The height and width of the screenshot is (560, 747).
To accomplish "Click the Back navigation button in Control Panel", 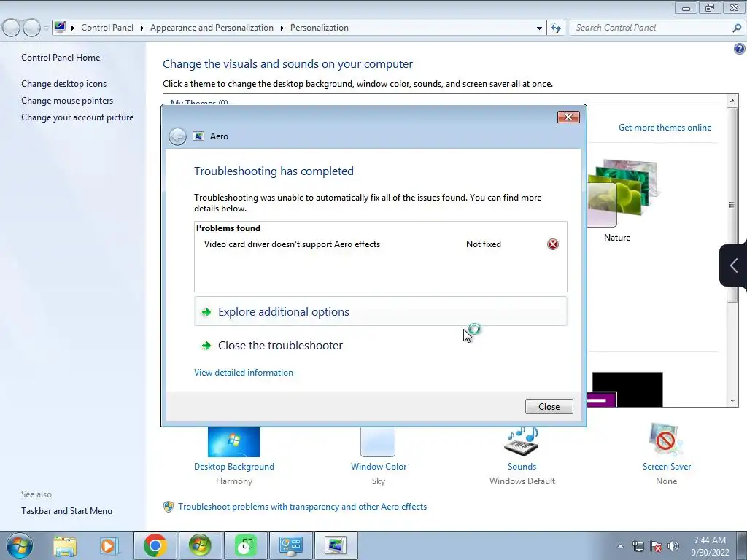I will tap(12, 28).
